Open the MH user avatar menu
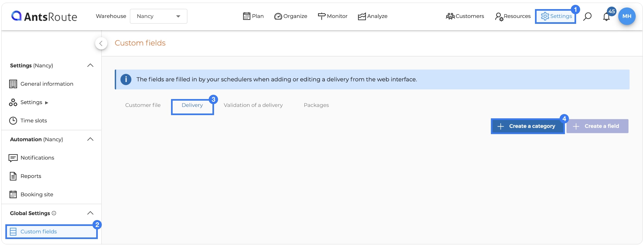The width and height of the screenshot is (644, 246). pos(627,16)
